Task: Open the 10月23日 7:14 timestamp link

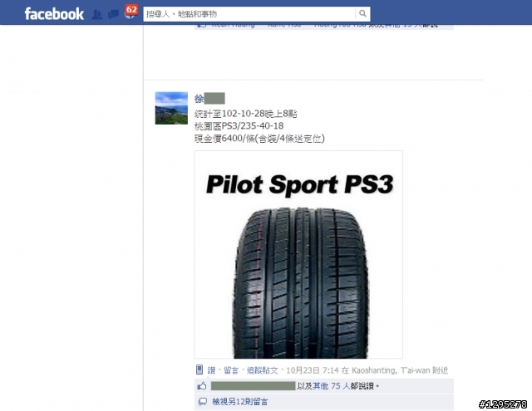Action: (x=313, y=370)
